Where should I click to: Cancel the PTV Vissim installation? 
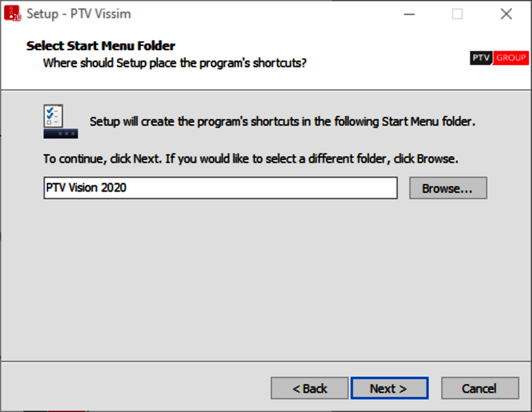pos(480,388)
